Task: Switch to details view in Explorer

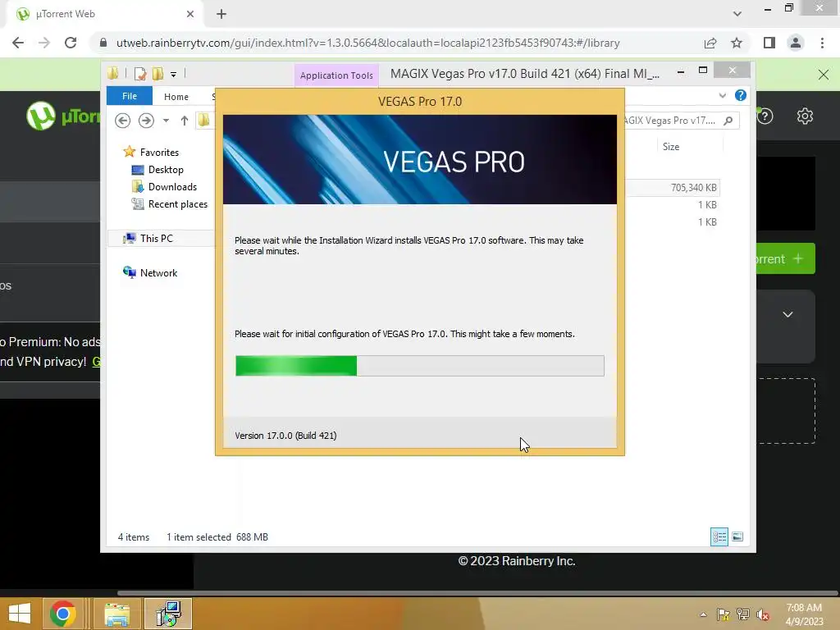Action: 719,536
